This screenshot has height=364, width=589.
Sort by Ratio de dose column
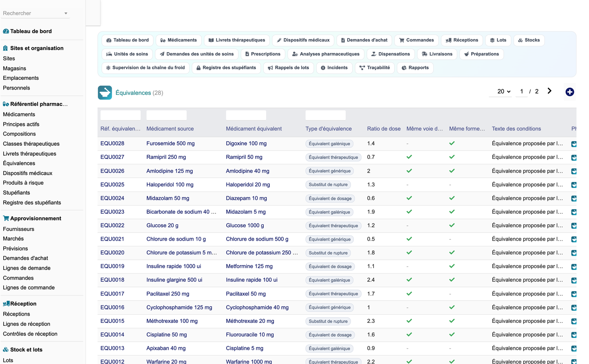click(384, 129)
